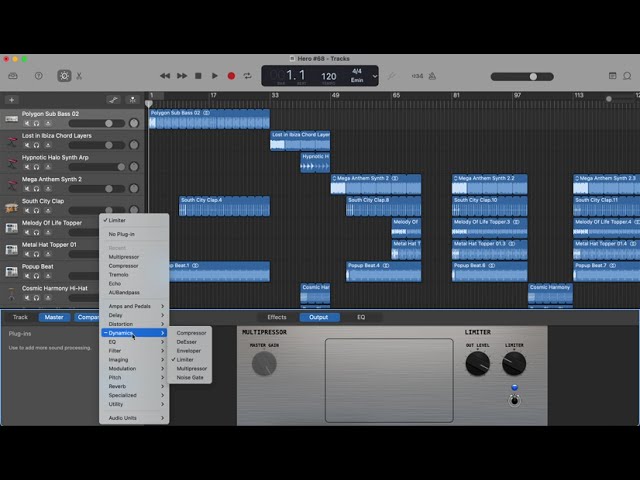Screen dimensions: 640x480
Task: Adjust the horizontal zoom slider
Action: pos(620,99)
